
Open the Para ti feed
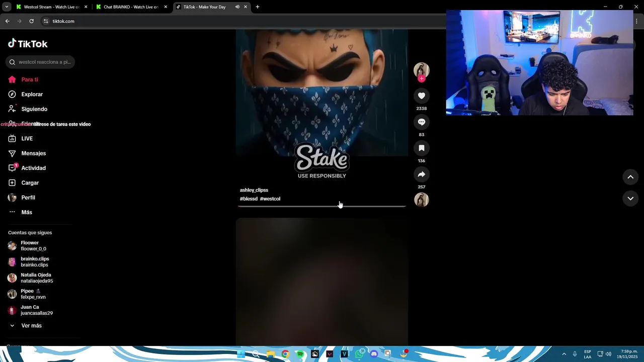(x=23, y=79)
